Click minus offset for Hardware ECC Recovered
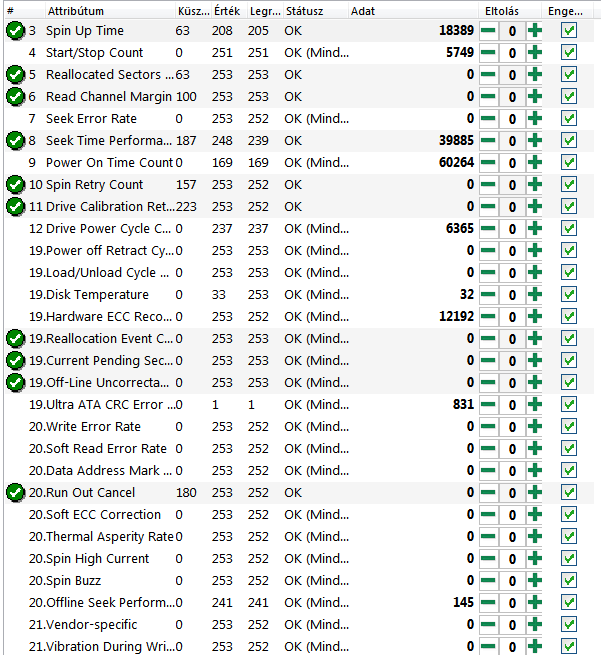601x655 pixels. click(x=488, y=317)
